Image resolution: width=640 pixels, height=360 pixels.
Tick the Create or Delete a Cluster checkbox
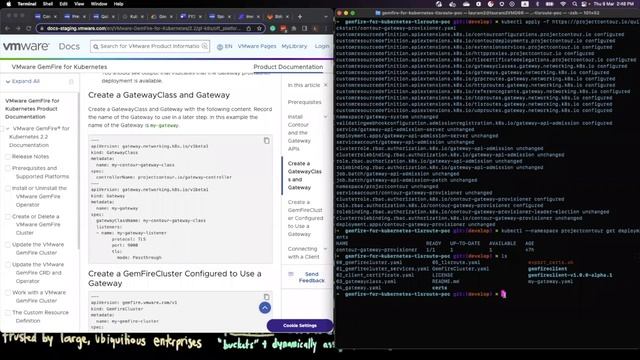pos(8,216)
